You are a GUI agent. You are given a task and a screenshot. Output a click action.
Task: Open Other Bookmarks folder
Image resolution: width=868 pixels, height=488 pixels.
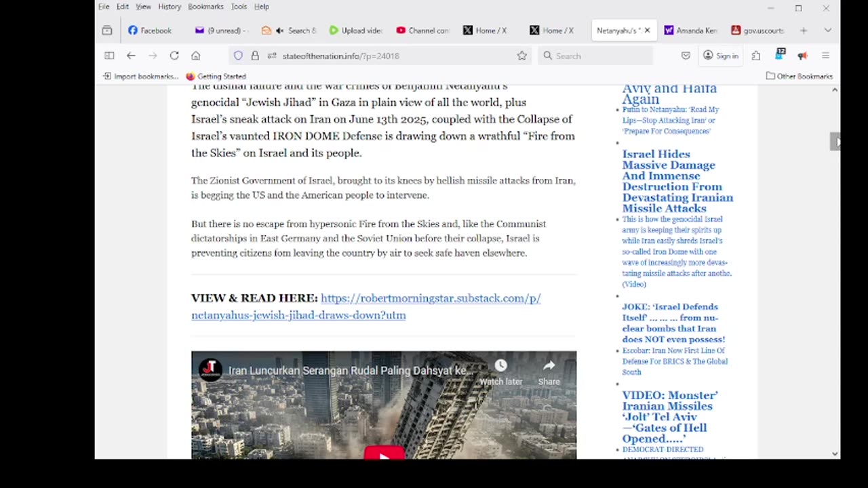point(799,77)
